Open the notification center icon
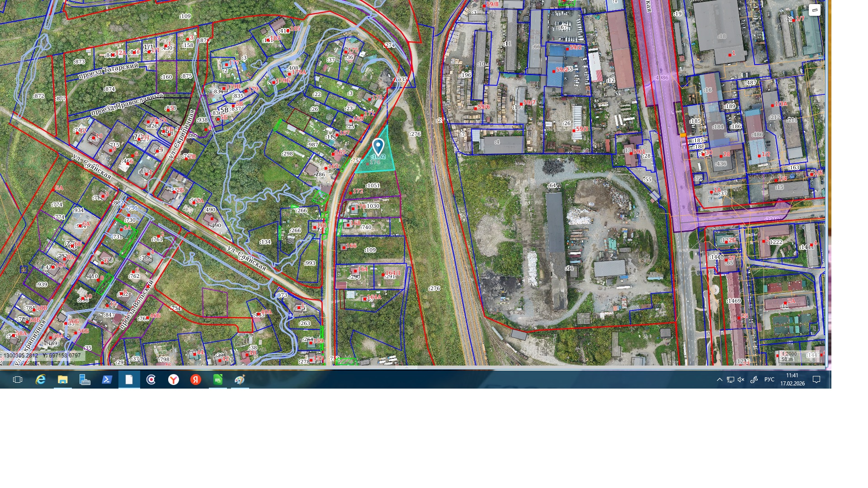Screen dimensions: 868x488 click(x=816, y=380)
